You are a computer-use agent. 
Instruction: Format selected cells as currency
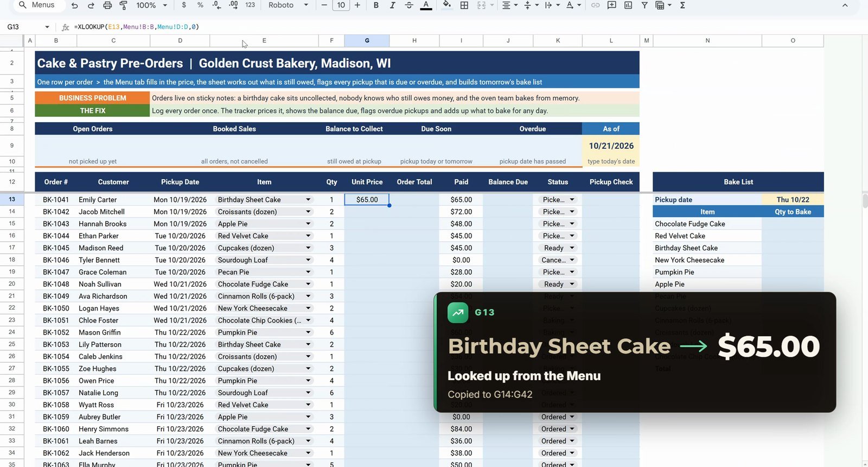[184, 5]
